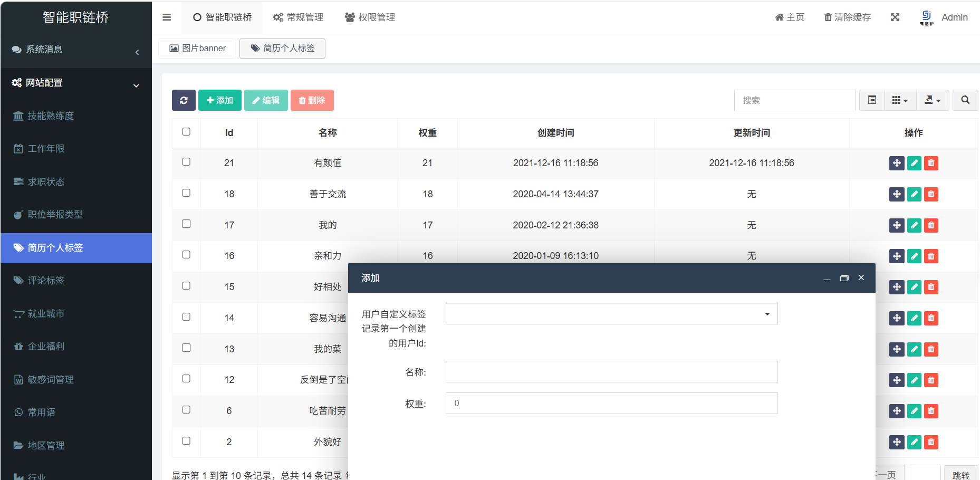Screen dimensions: 980x480
Task: Click the refresh table icon button
Action: tap(184, 100)
